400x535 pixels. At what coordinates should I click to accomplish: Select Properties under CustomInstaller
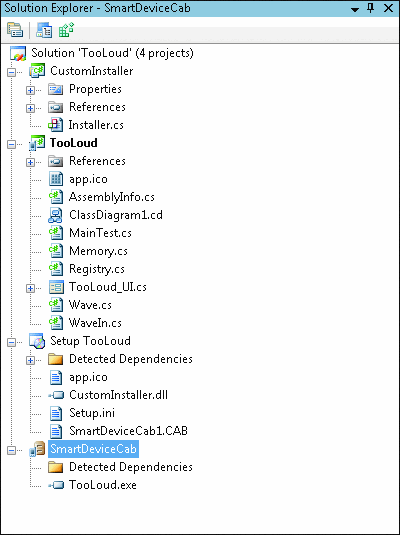pyautogui.click(x=95, y=89)
